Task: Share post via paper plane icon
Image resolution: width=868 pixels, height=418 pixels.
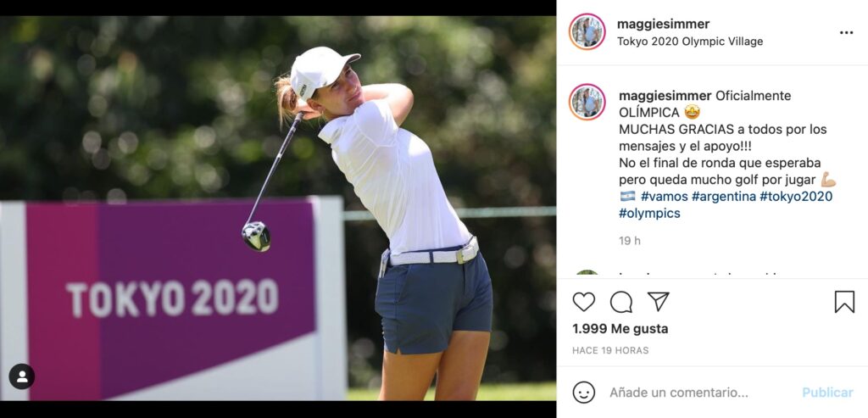Action: 658,302
